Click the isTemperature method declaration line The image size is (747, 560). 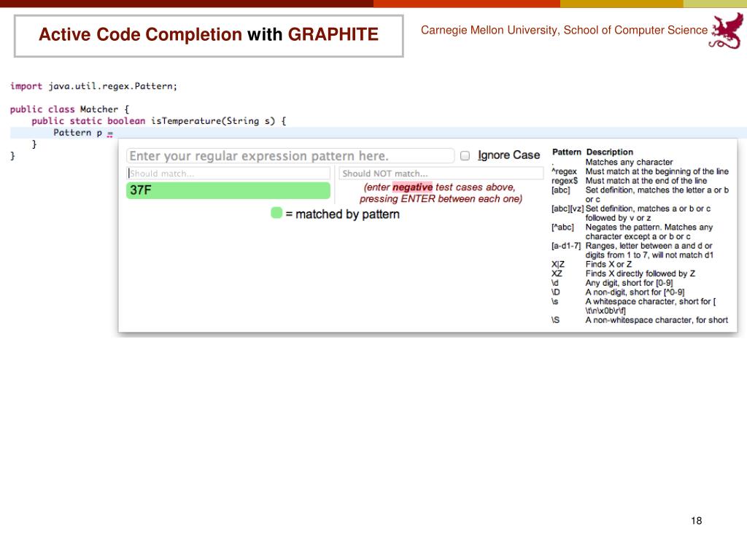tap(158, 121)
